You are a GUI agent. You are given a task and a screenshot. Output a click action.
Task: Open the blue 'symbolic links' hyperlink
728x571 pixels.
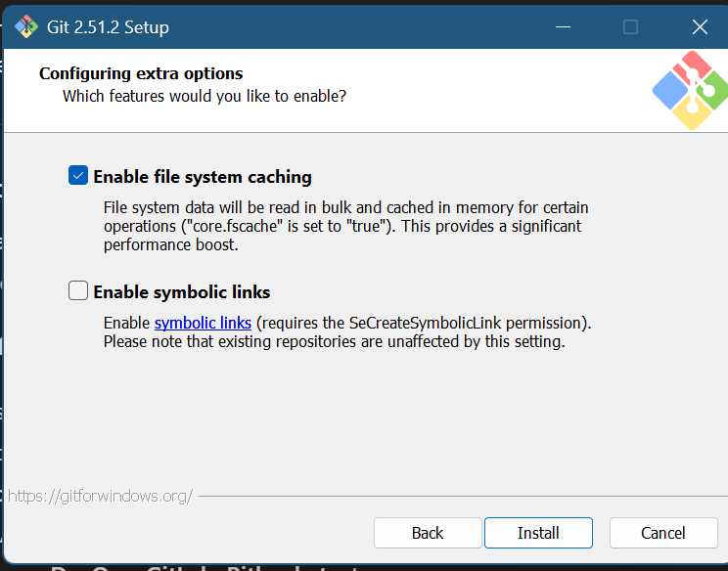pyautogui.click(x=203, y=323)
